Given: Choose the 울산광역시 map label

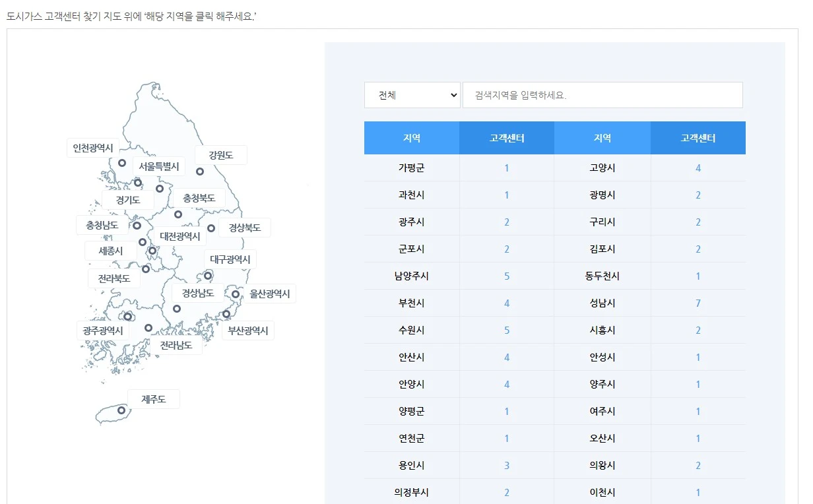Looking at the screenshot, I should (x=270, y=294).
